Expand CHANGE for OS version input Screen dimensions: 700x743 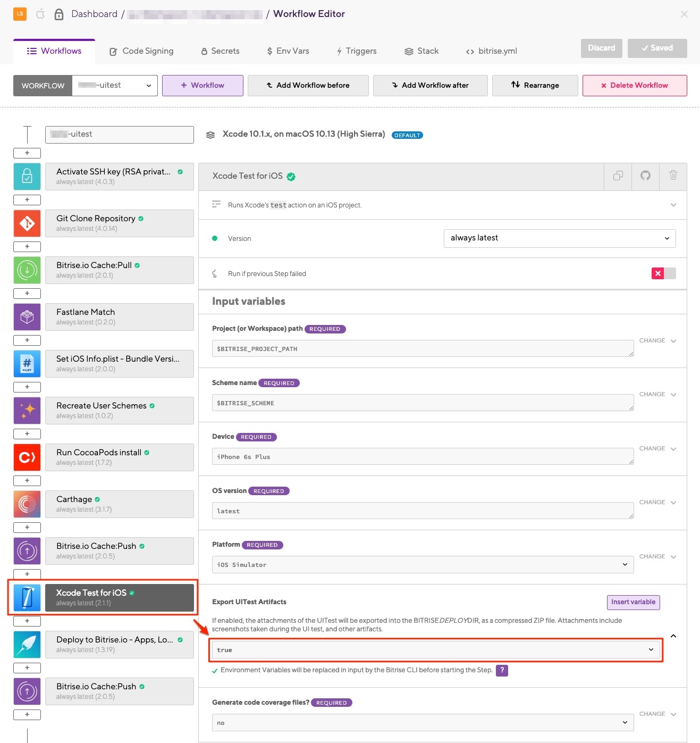[x=657, y=503]
